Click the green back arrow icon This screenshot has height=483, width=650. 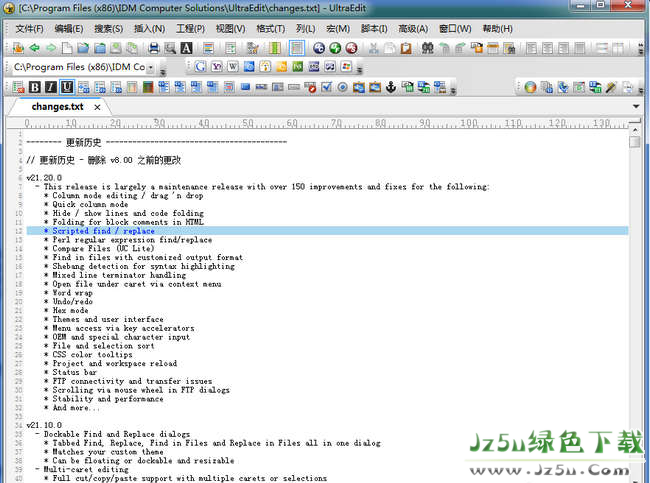point(34,48)
